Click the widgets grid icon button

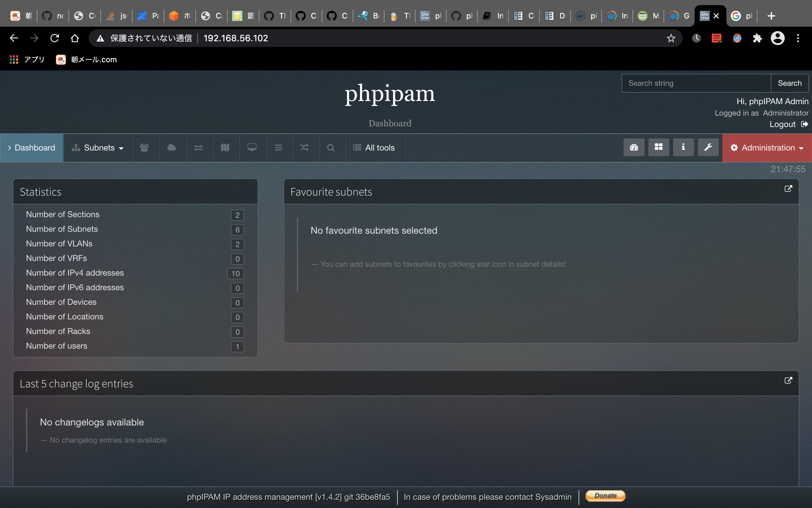pyautogui.click(x=659, y=147)
